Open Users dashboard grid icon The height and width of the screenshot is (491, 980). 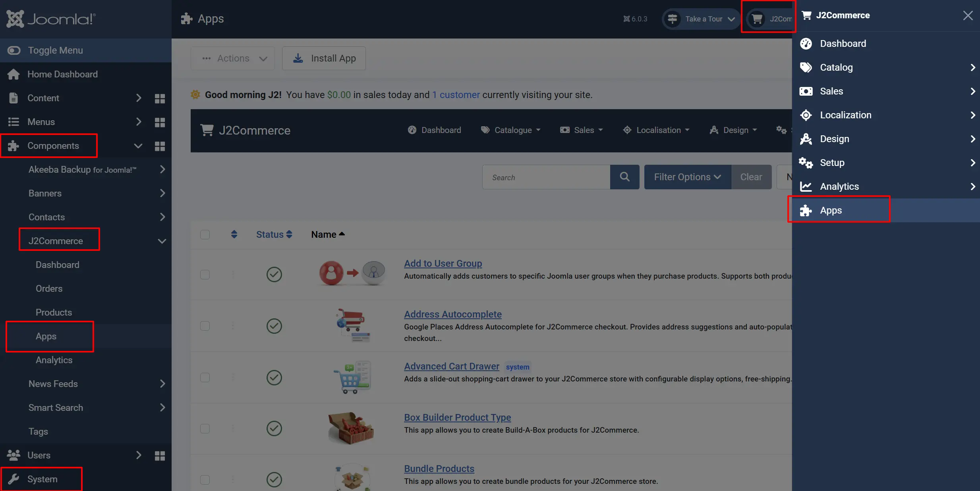coord(160,456)
